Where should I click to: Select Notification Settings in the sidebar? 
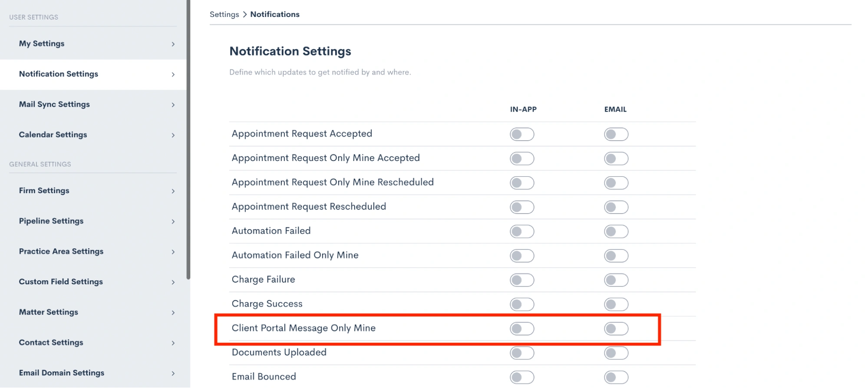(x=93, y=74)
